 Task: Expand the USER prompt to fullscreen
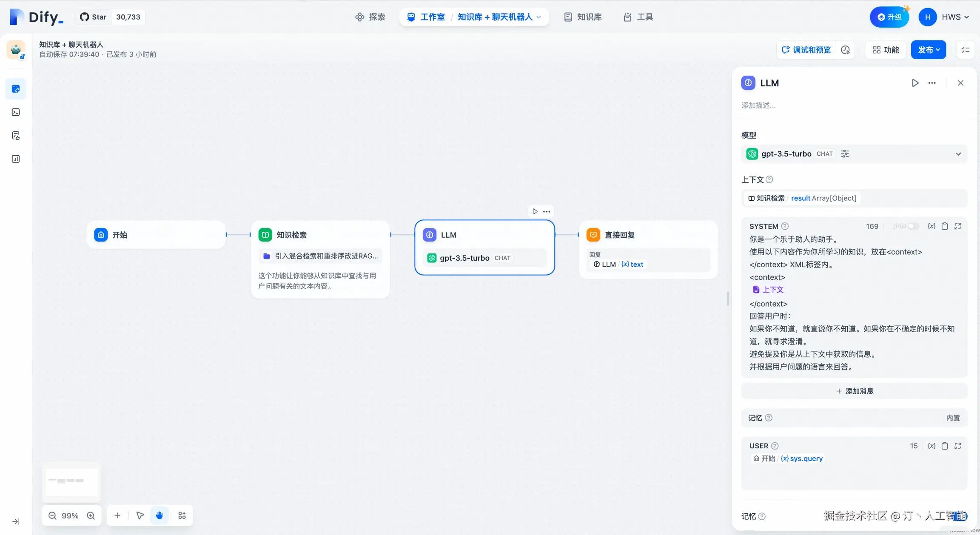[x=958, y=446]
